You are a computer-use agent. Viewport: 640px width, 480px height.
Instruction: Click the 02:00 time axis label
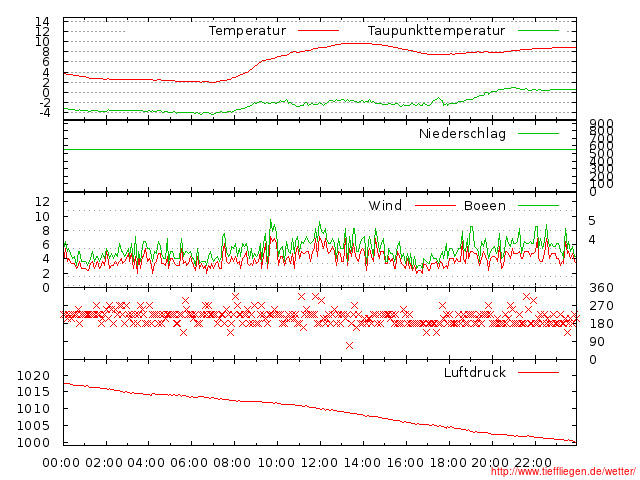pyautogui.click(x=104, y=463)
